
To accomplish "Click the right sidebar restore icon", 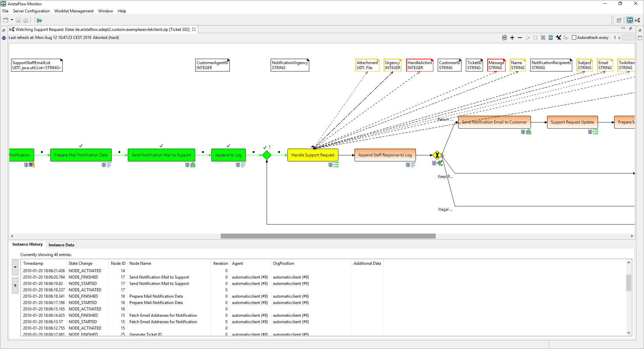I will [640, 31].
